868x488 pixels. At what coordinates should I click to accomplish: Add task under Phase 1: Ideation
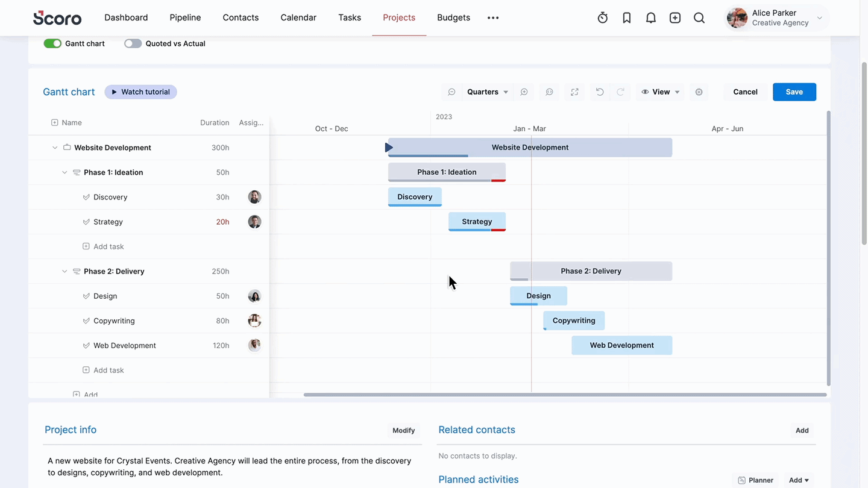point(103,246)
